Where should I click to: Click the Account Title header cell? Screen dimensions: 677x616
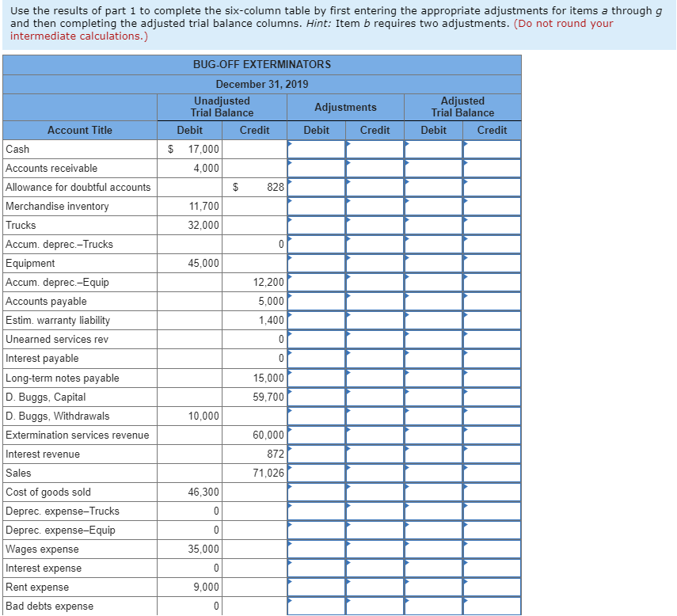pyautogui.click(x=79, y=130)
